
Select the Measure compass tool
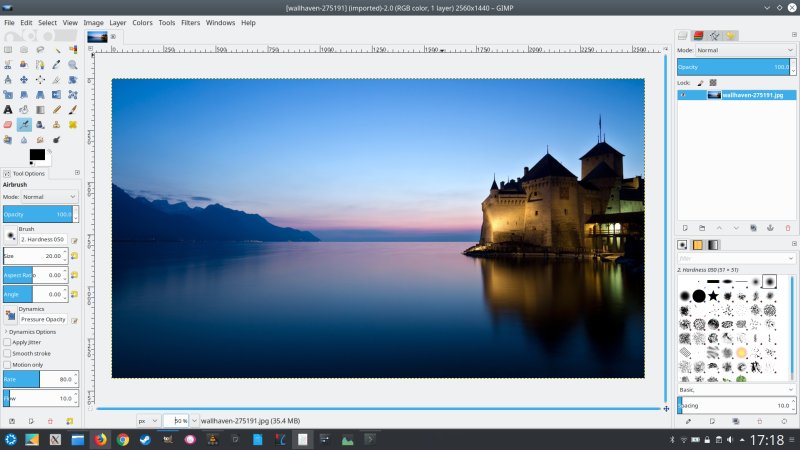tap(8, 80)
